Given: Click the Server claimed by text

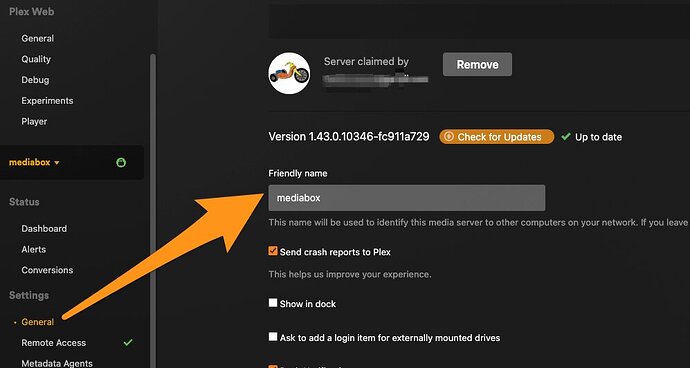Looking at the screenshot, I should click(x=366, y=62).
